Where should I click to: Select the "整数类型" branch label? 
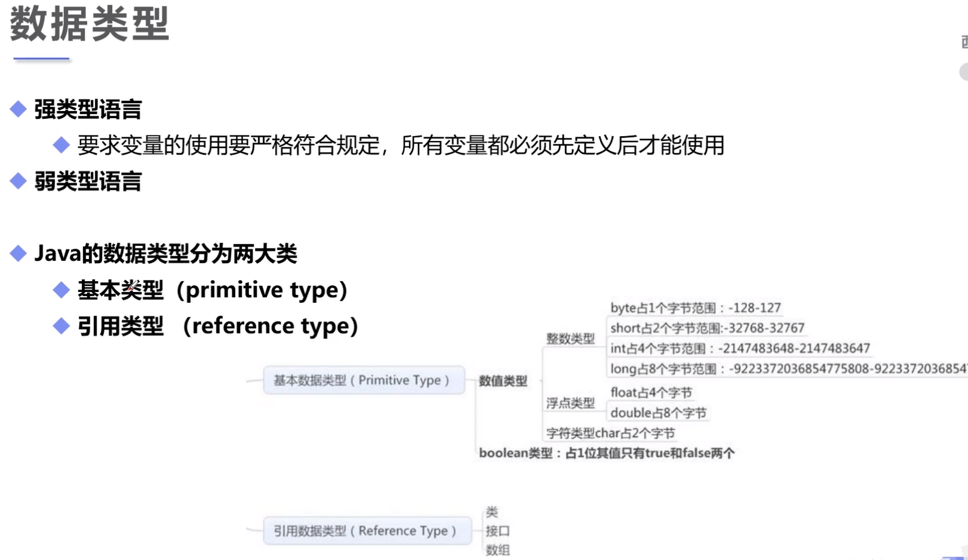570,339
